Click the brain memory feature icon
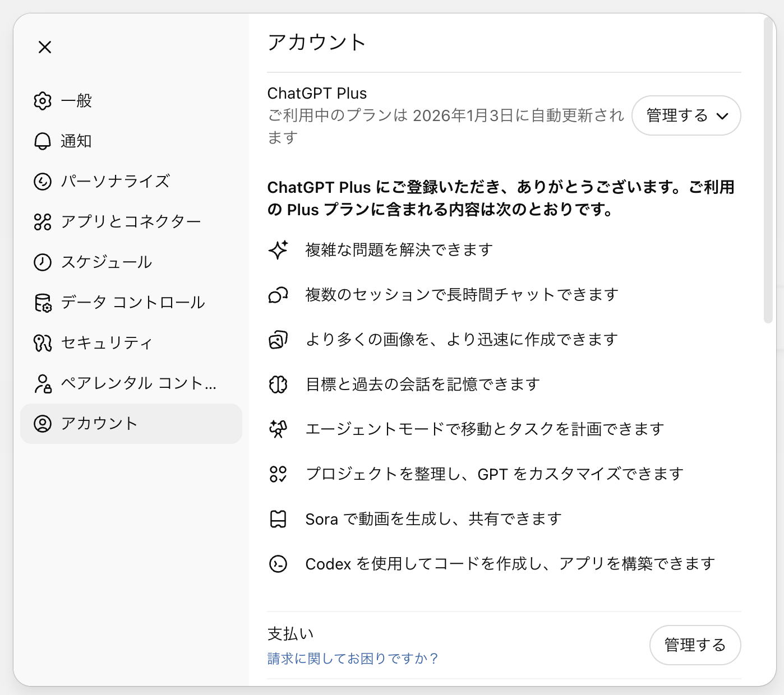The height and width of the screenshot is (695, 784). coord(278,384)
